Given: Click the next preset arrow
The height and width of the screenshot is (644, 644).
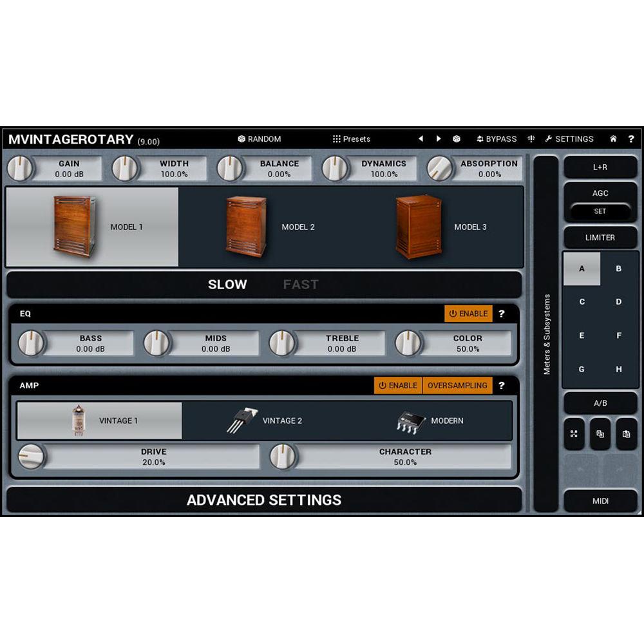Looking at the screenshot, I should (439, 138).
